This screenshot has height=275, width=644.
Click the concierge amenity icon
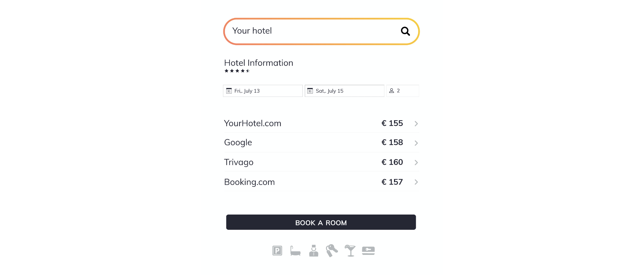coord(314,251)
